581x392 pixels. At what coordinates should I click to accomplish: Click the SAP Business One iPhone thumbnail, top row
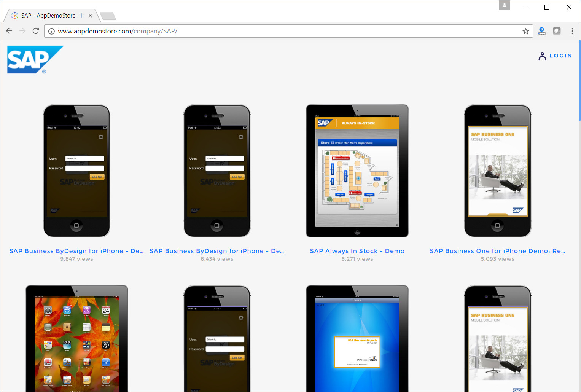(498, 171)
